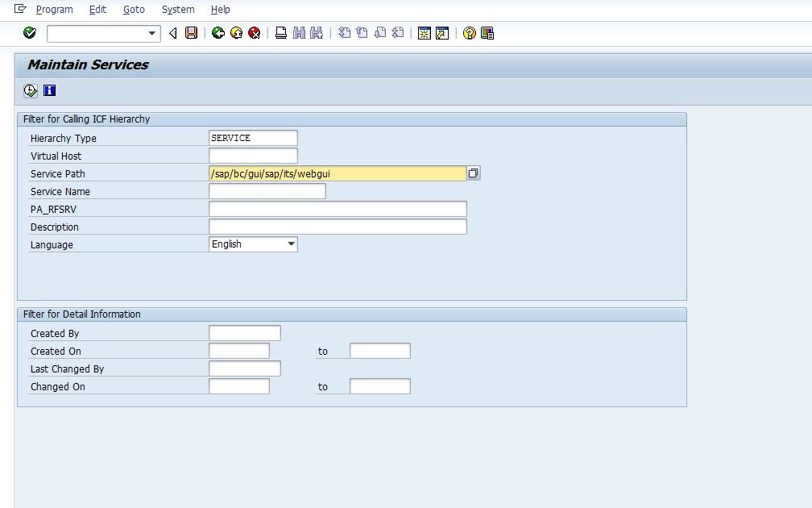Expand the command field dropdown arrow
Image resolution: width=812 pixels, height=508 pixels.
[151, 33]
